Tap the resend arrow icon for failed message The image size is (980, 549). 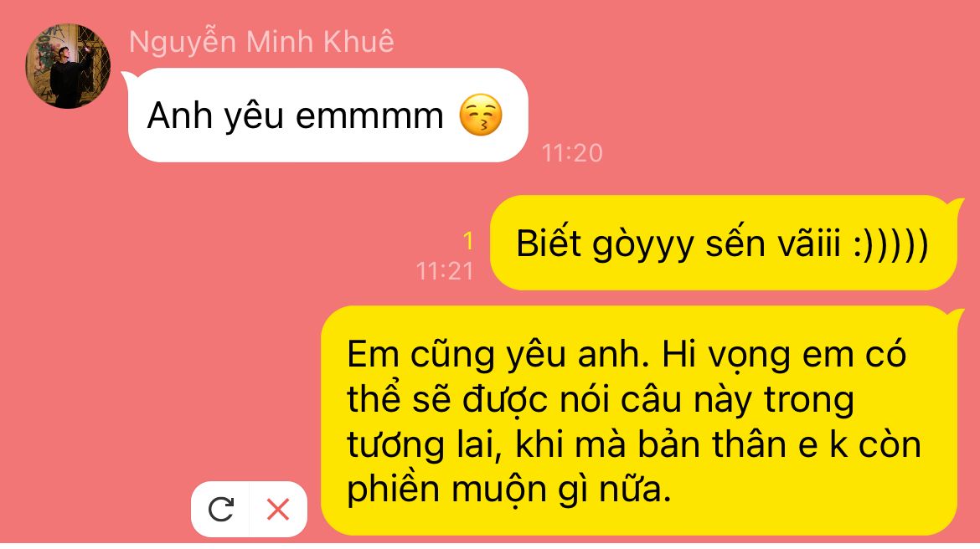[220, 509]
